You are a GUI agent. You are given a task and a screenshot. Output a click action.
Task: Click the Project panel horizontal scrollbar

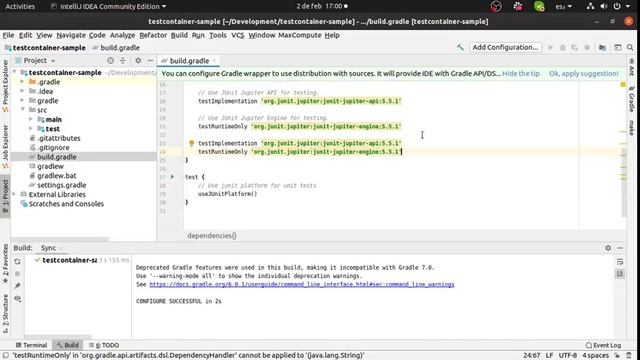pos(60,239)
